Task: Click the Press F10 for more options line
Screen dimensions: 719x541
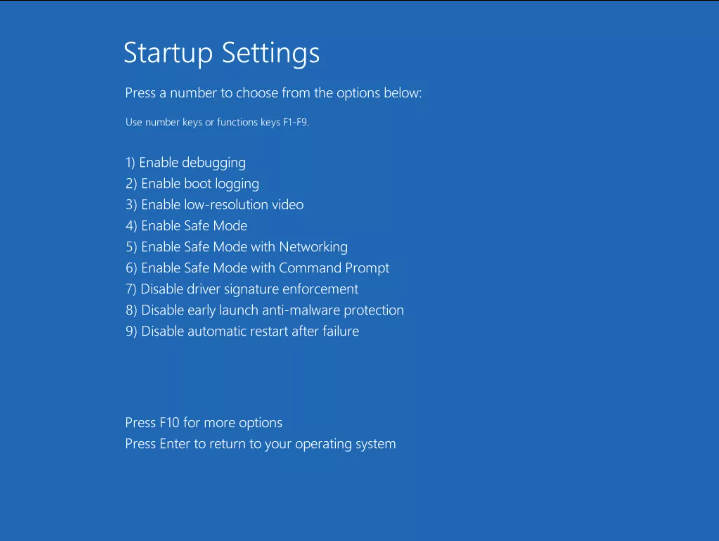Action: [x=204, y=423]
